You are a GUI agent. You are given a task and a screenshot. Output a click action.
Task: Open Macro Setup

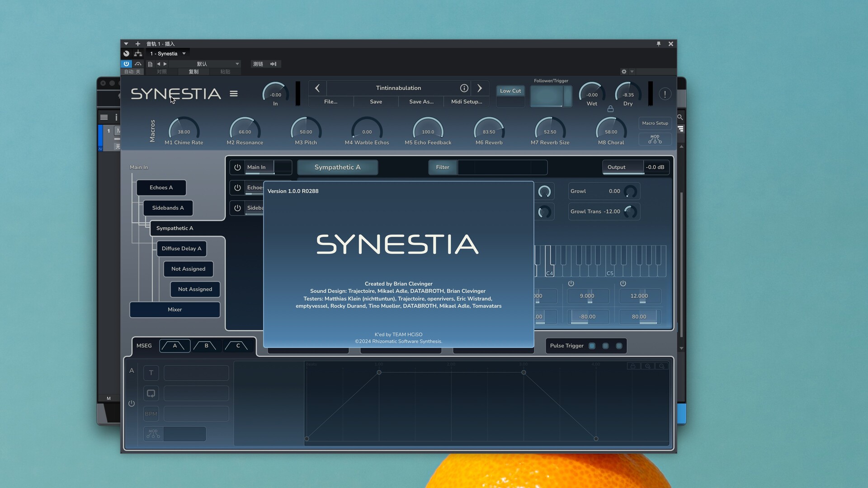coord(655,123)
